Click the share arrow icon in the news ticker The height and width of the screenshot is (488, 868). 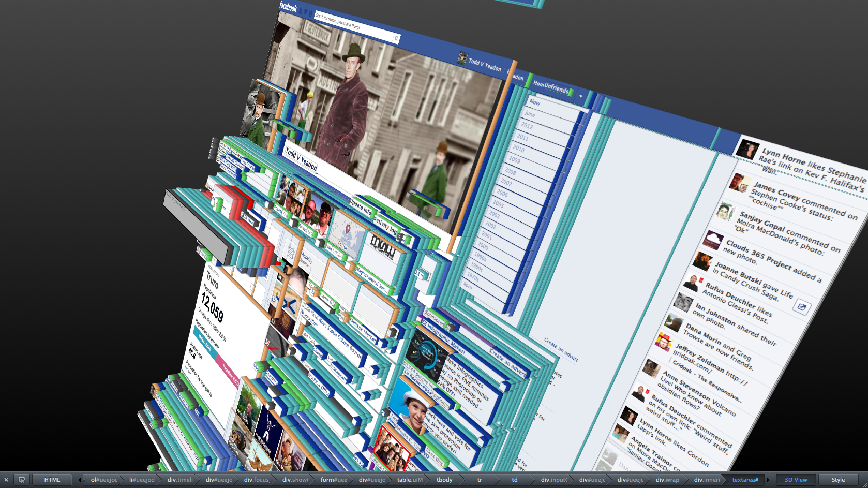(801, 307)
